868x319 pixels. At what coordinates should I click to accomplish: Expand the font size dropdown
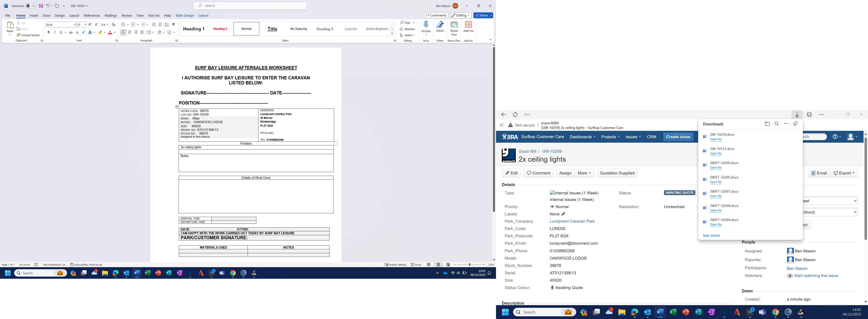(x=85, y=25)
